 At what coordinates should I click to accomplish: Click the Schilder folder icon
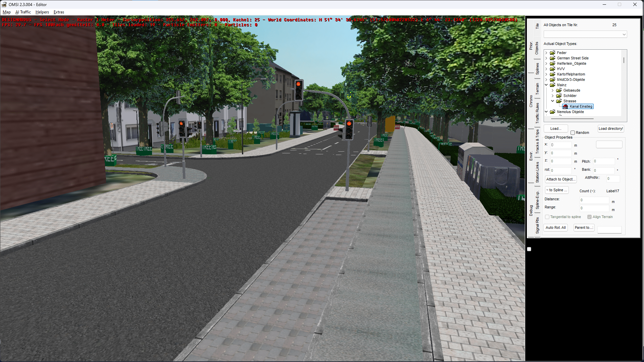click(x=559, y=96)
